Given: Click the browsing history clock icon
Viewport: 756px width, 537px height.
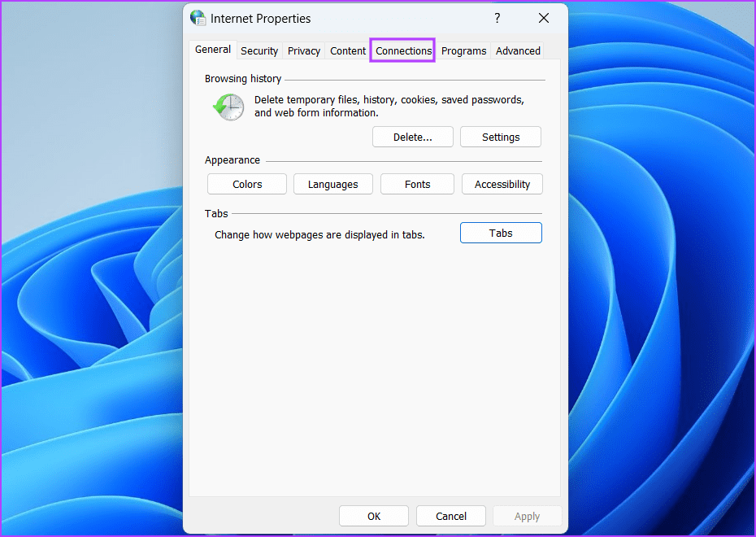Looking at the screenshot, I should coord(228,107).
